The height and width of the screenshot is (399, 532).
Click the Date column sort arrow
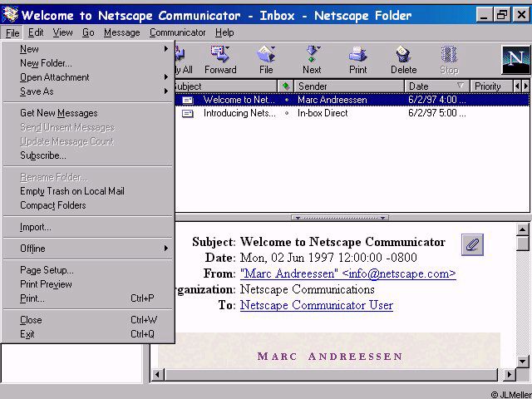click(x=460, y=86)
